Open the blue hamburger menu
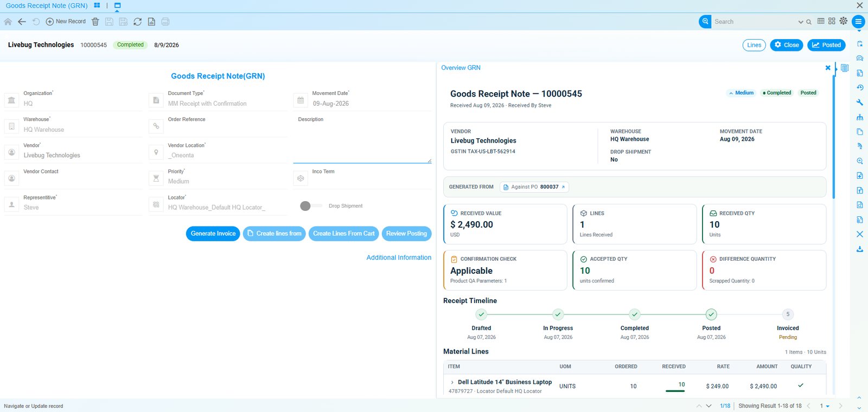The image size is (868, 412). (858, 22)
